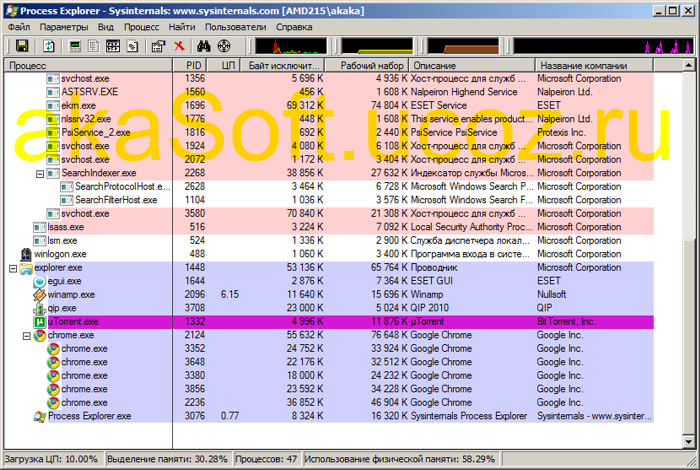Sort by the Процесс column header
700x470 pixels.
[x=88, y=66]
